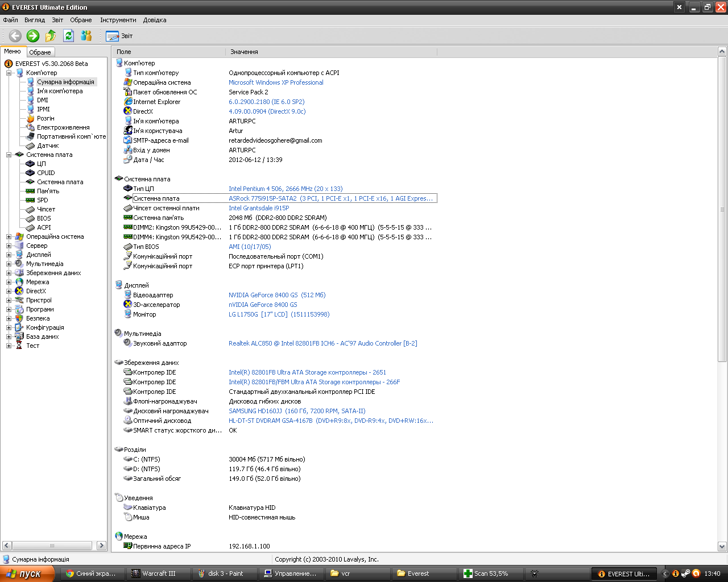Click the green forward arrow toolbar icon
Image resolution: width=728 pixels, height=582 pixels.
[33, 36]
